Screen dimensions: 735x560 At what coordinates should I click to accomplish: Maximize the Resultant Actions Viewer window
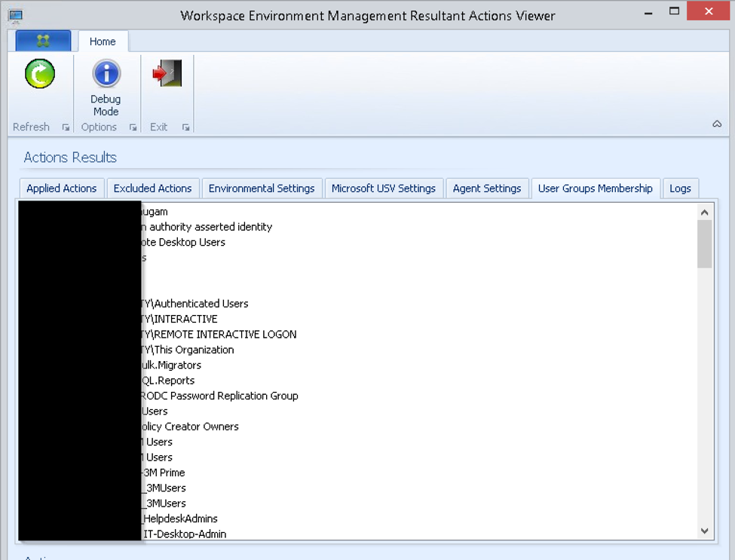(674, 11)
